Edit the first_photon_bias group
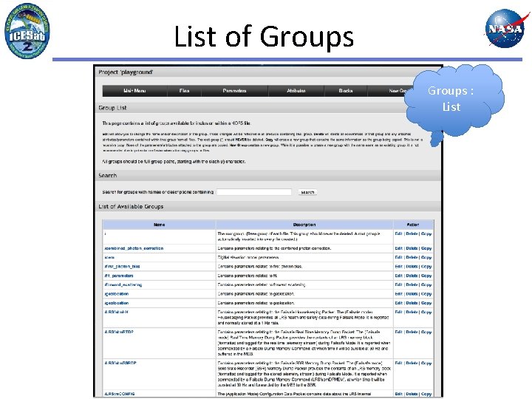The width and height of the screenshot is (532, 399). coord(399,267)
